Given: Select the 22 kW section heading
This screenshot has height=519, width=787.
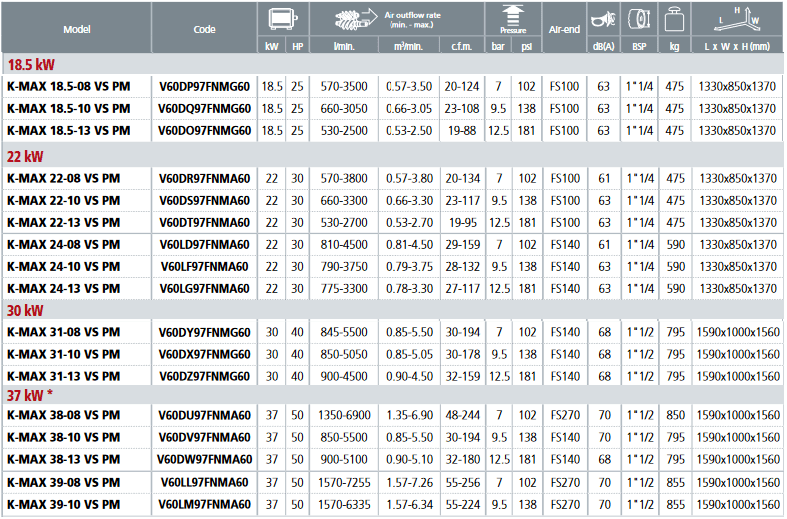Looking at the screenshot, I should (x=25, y=157).
